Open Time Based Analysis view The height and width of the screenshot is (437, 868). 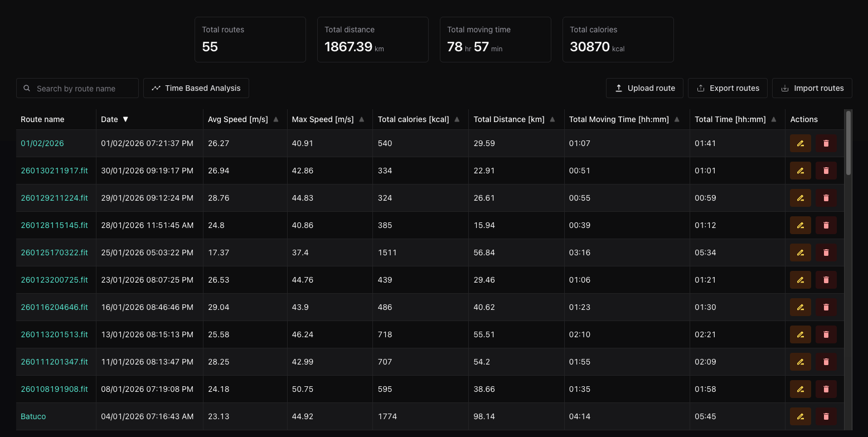click(x=196, y=88)
